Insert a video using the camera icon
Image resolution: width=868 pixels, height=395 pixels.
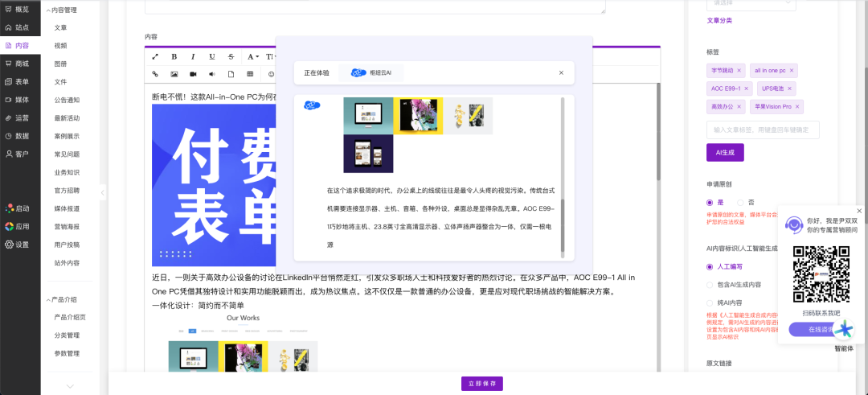pos(193,74)
